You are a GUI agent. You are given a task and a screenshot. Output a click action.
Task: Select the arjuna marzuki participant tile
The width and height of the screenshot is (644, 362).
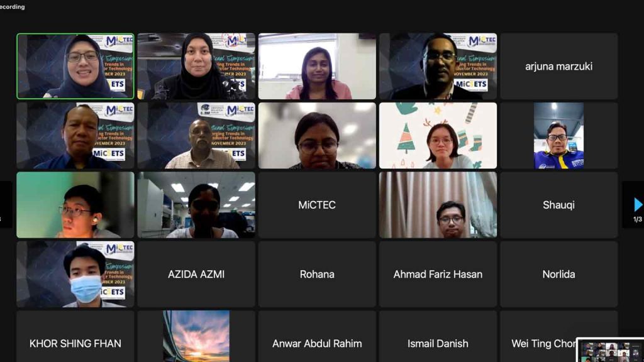[x=558, y=66]
